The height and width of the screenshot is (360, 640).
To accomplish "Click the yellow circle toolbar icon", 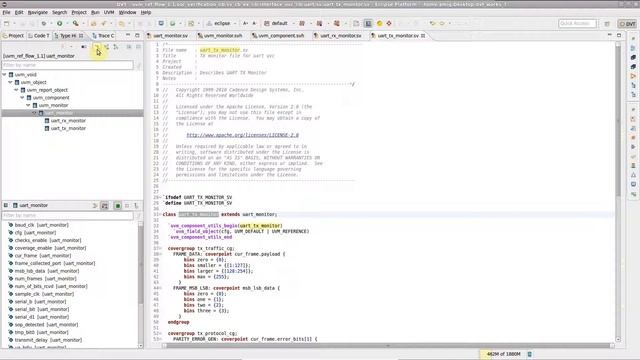I will (379, 24).
